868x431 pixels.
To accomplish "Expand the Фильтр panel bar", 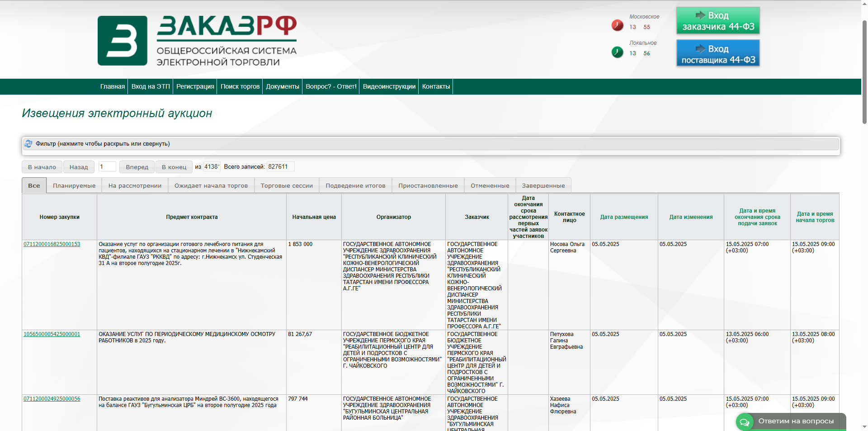I will [x=431, y=144].
